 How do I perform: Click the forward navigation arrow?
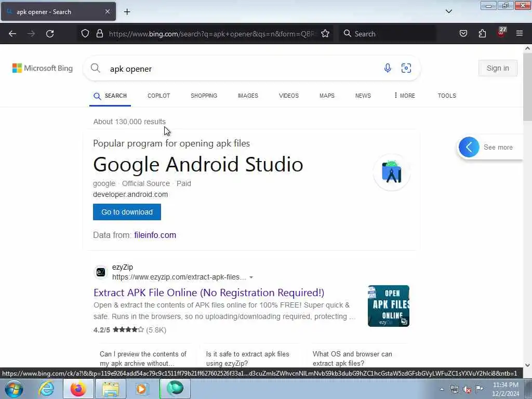[31, 34]
